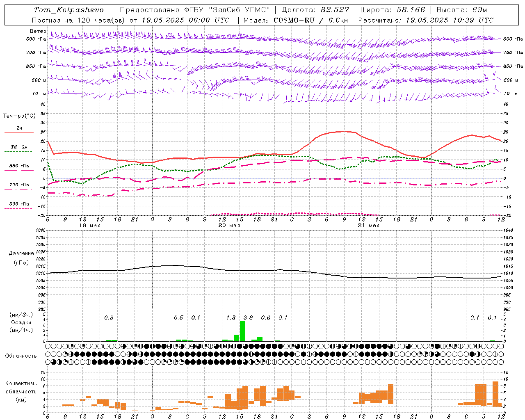Click the precipitation value 0.5
This screenshot has height=420, width=525.
(178, 318)
